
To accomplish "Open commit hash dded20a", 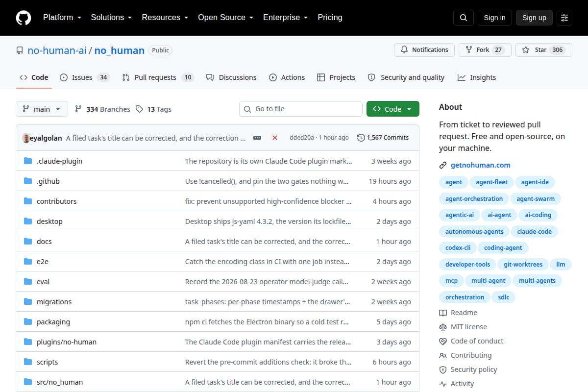I will pos(303,138).
